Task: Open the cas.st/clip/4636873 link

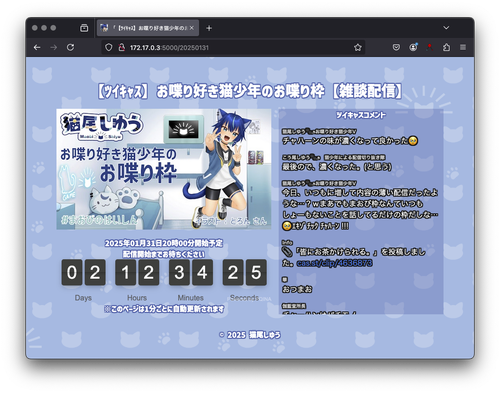Action: (x=334, y=263)
